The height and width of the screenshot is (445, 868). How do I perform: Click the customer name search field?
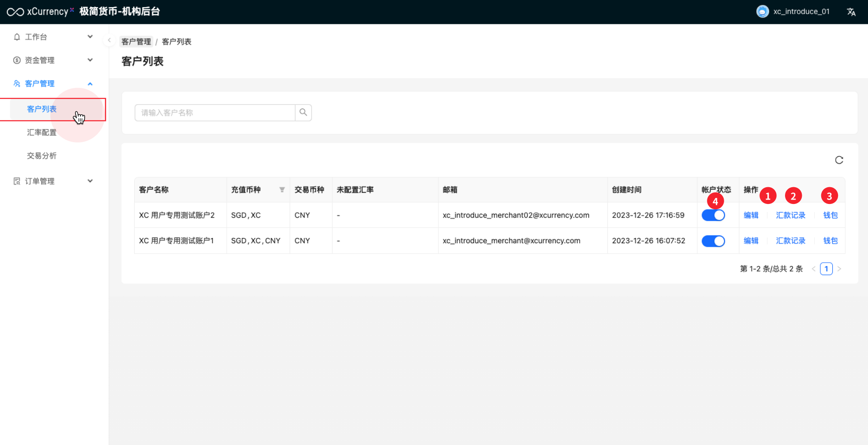tap(214, 113)
